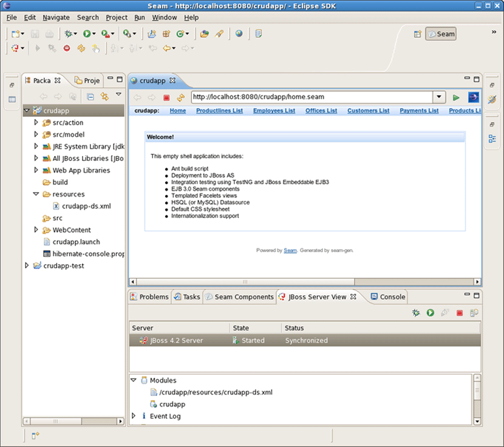The image size is (504, 447).
Task: Expand the crudapp-test project
Action: (x=27, y=266)
